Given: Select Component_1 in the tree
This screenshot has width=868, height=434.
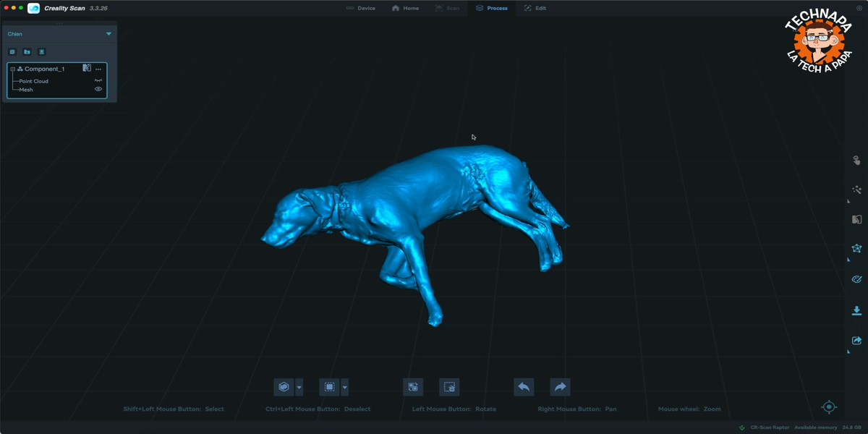Looking at the screenshot, I should pos(44,69).
